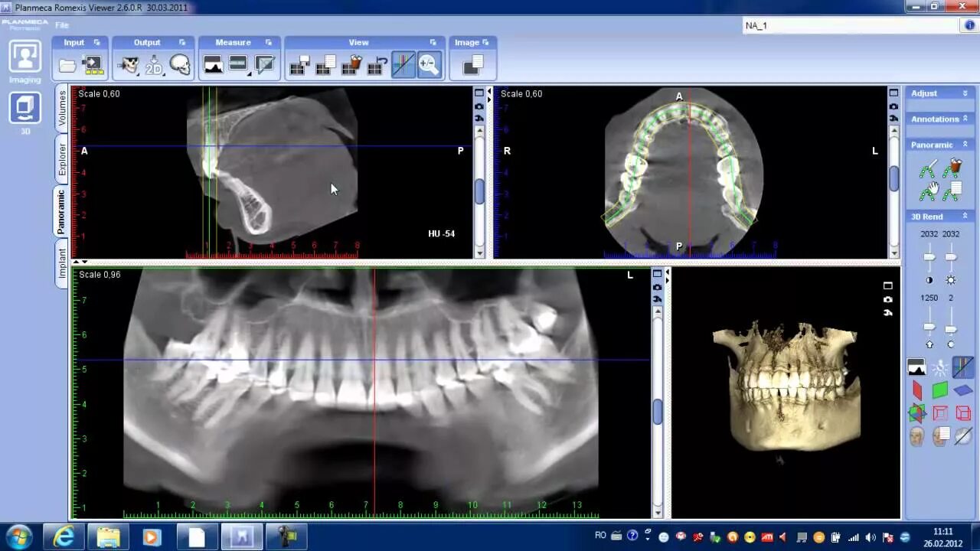Delete panoramic curve with bin icon

[x=953, y=168]
